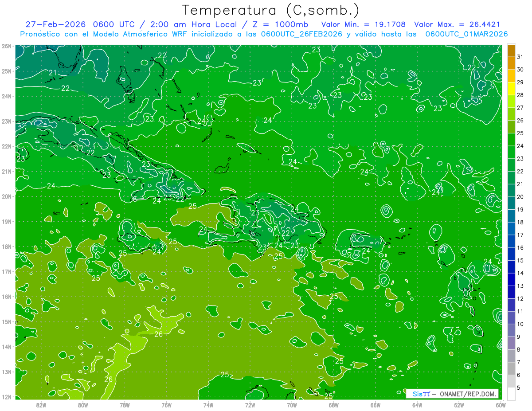This screenshot has width=532, height=411.
Task: Click the title 'Temperatura (C,somb.)'
Action: coord(270,10)
